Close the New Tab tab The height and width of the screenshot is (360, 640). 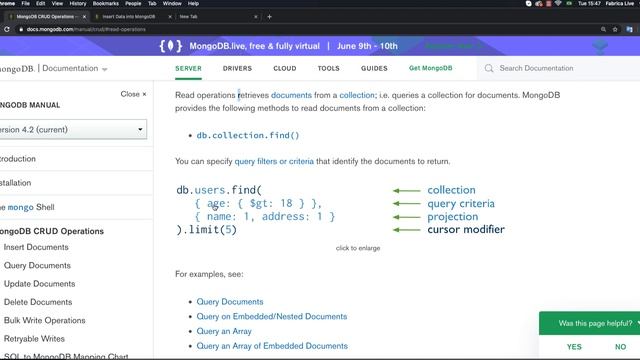256,17
